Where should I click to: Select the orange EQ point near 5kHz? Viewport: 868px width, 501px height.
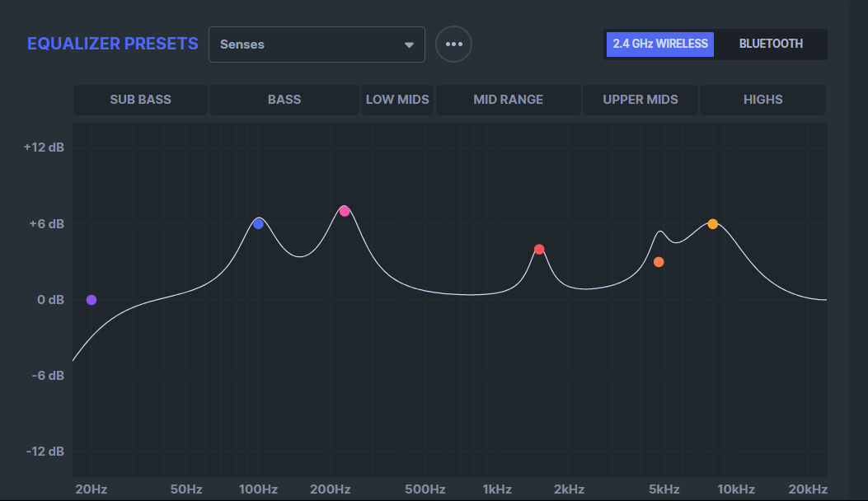tap(659, 262)
